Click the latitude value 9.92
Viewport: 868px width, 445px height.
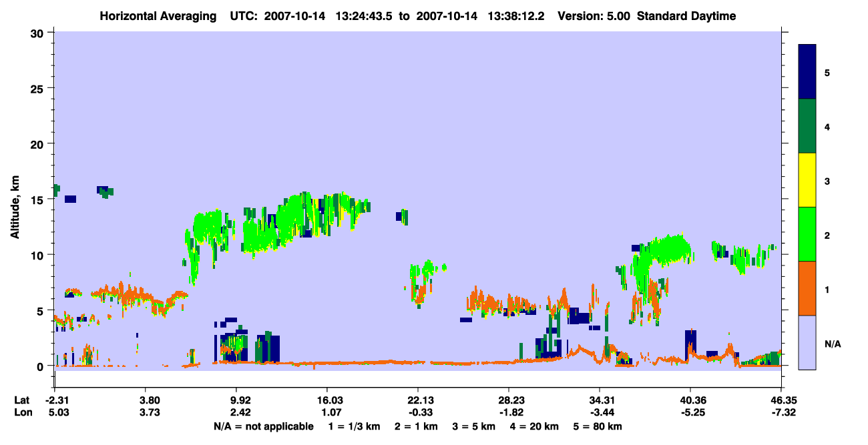pos(240,400)
